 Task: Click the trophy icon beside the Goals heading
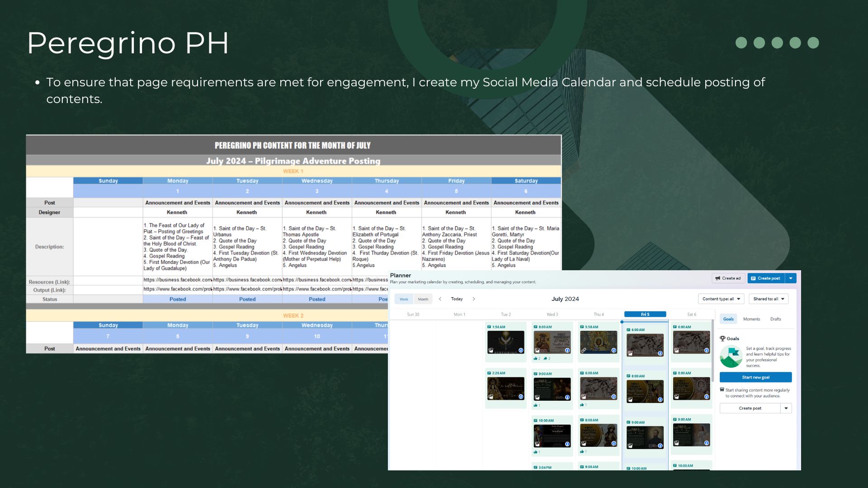click(722, 338)
